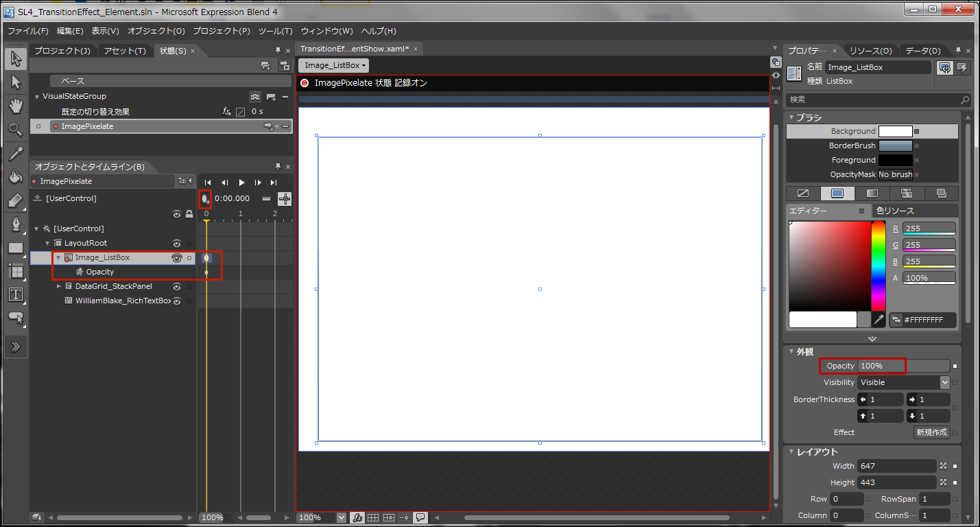Collapse the VisualStateGroup section
The image size is (980, 527).
[x=37, y=97]
